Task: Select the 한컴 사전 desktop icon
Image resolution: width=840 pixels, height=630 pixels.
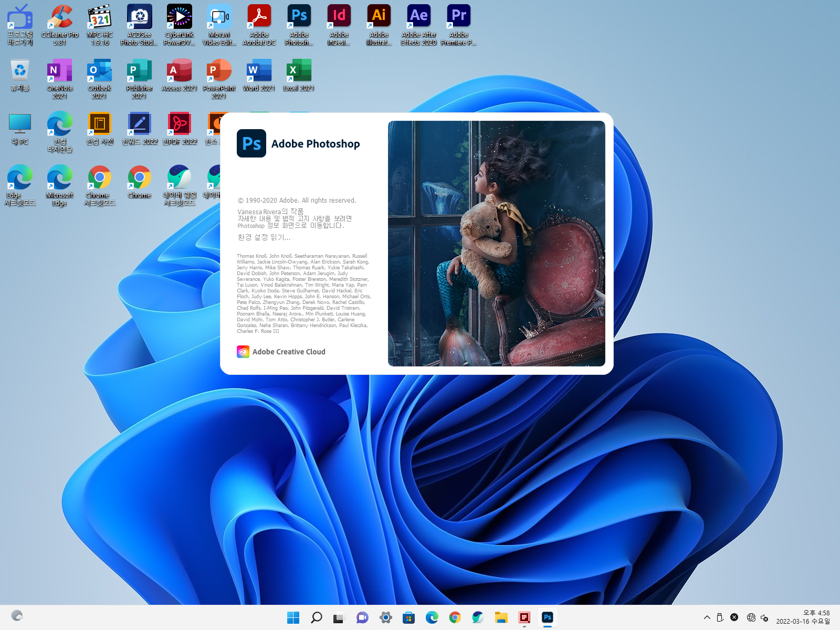Action: (100, 129)
